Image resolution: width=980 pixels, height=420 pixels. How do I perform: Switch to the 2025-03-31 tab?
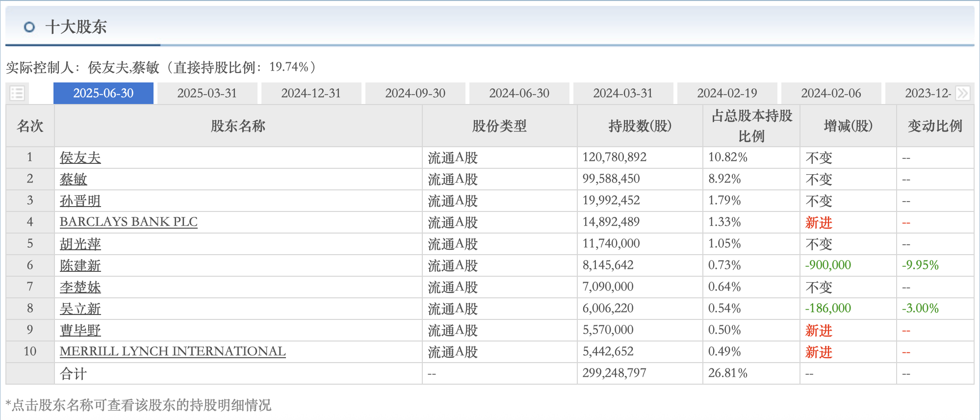(207, 93)
